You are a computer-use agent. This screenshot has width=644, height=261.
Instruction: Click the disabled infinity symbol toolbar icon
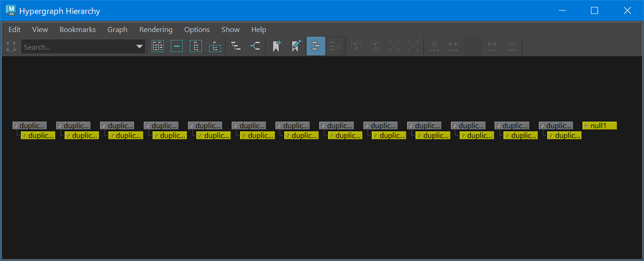(x=511, y=46)
